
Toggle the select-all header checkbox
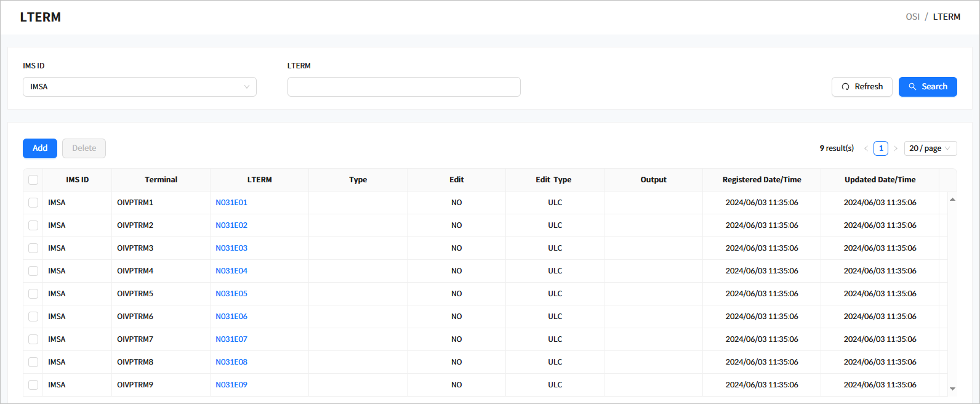[33, 180]
